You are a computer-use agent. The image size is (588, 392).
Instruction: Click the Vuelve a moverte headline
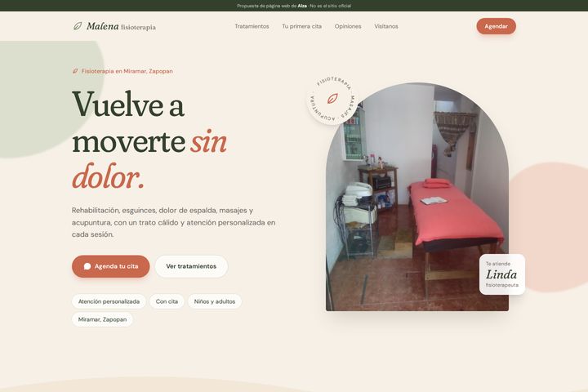click(150, 140)
